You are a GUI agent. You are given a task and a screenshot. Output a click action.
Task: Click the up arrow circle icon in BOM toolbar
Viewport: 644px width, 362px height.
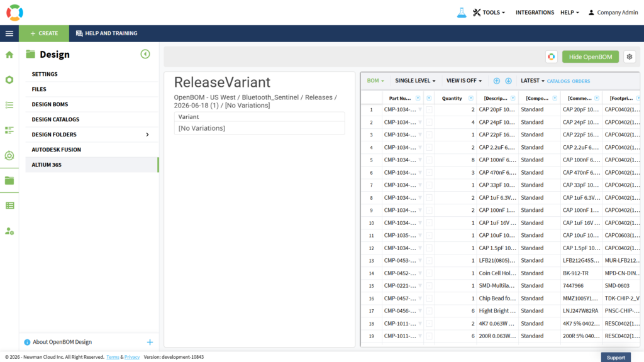pyautogui.click(x=497, y=81)
